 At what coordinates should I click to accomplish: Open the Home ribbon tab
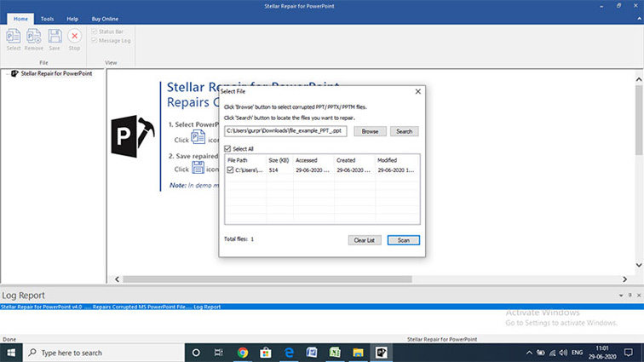click(x=20, y=19)
